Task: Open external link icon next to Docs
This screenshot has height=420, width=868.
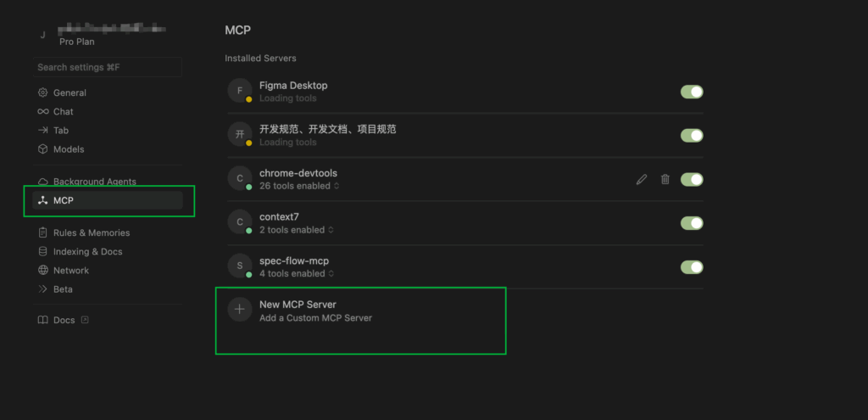Action: coord(85,321)
